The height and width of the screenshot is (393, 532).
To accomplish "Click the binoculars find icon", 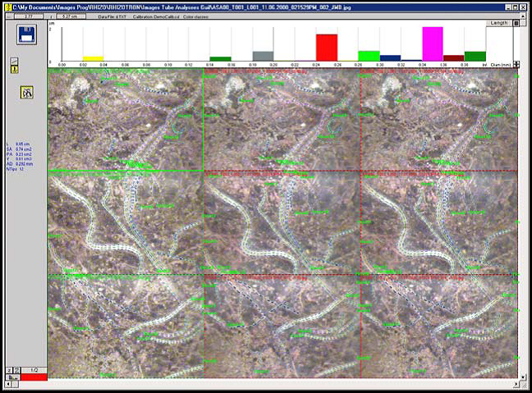I will (25, 93).
